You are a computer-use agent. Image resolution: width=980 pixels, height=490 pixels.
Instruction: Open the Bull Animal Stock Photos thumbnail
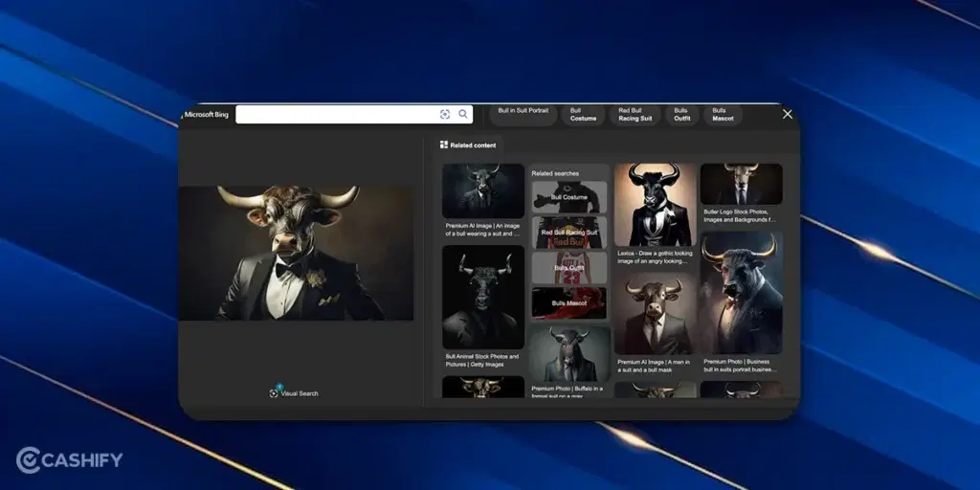(483, 297)
